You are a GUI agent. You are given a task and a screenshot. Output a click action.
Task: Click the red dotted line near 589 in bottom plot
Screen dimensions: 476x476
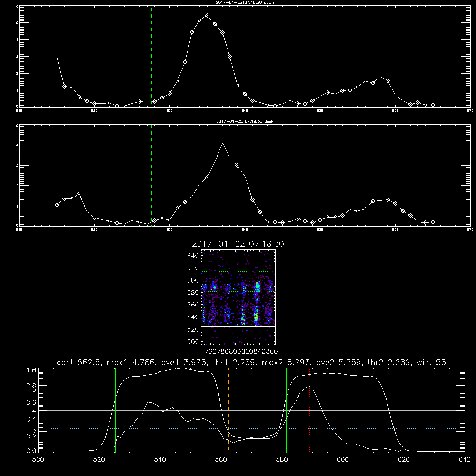click(310, 410)
